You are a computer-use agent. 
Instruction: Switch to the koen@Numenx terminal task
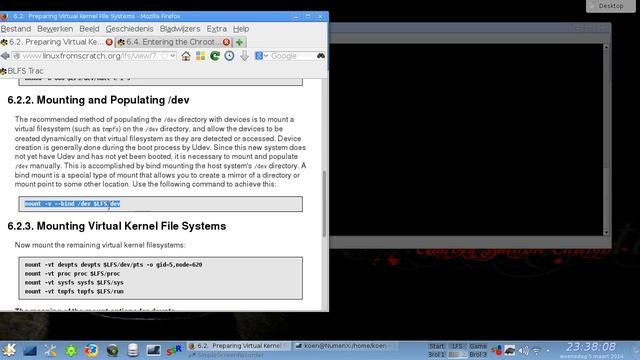pyautogui.click(x=345, y=346)
